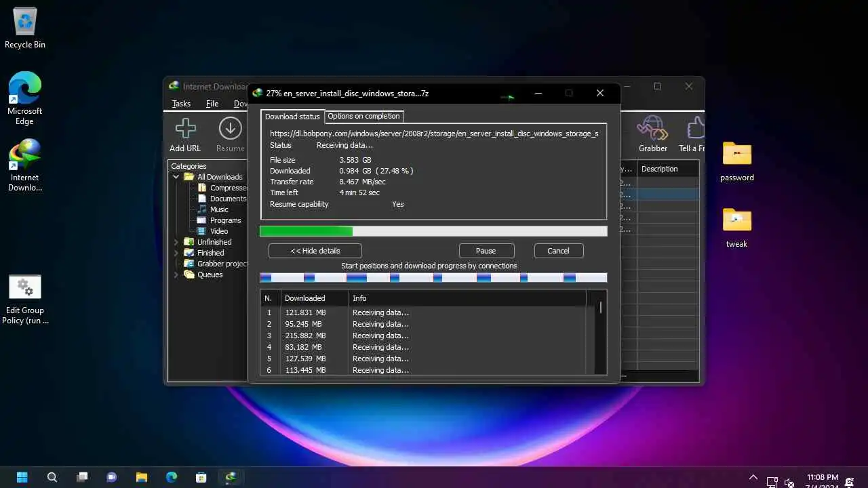Select the Video category

point(213,231)
